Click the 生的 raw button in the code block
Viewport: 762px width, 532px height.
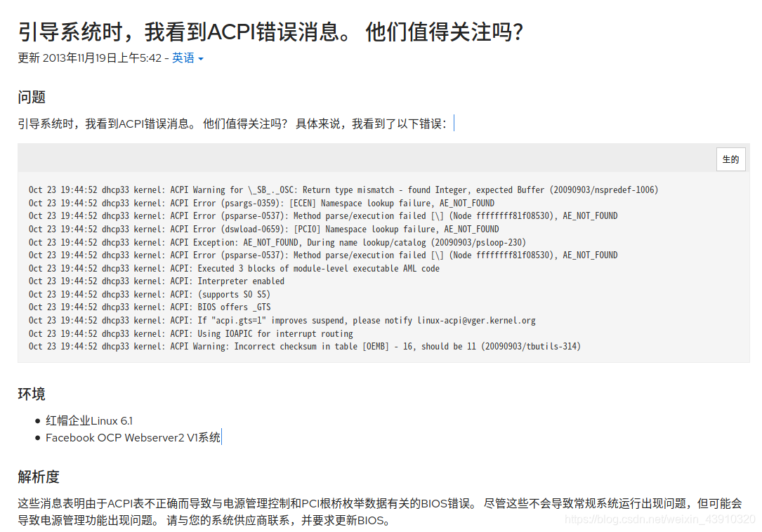(730, 159)
